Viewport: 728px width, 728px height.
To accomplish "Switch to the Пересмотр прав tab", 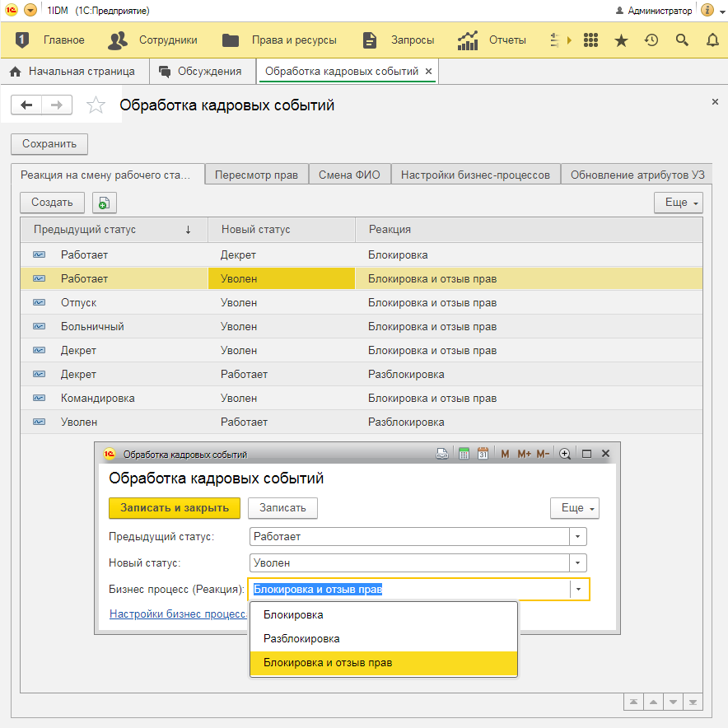I will [x=256, y=175].
